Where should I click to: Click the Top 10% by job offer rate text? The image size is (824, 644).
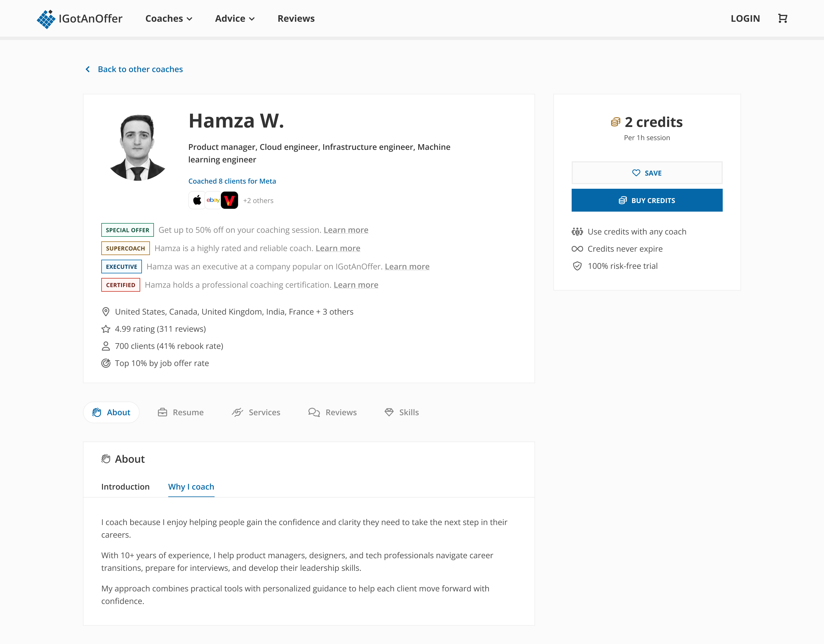coord(162,363)
